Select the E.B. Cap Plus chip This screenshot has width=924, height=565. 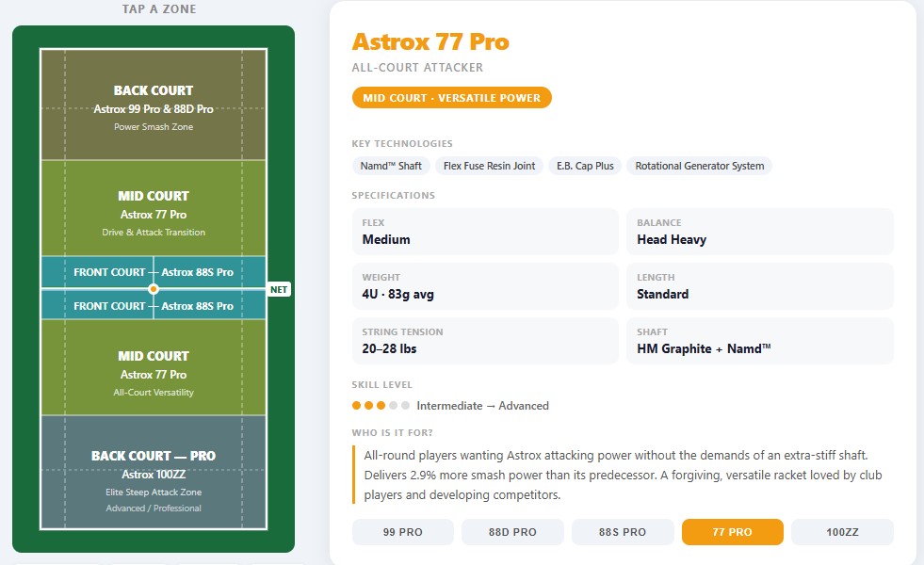coord(585,166)
